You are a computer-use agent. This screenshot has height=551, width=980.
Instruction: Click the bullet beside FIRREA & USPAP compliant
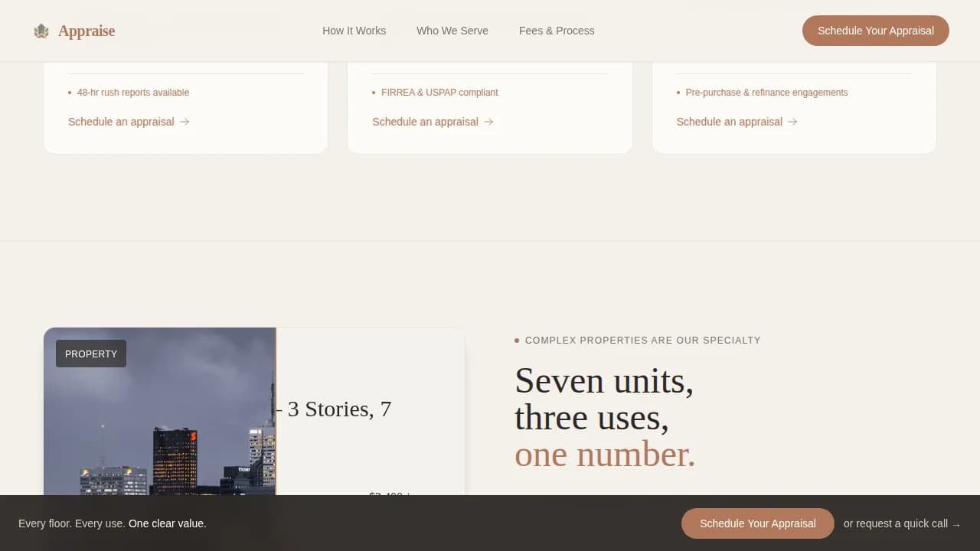point(373,93)
